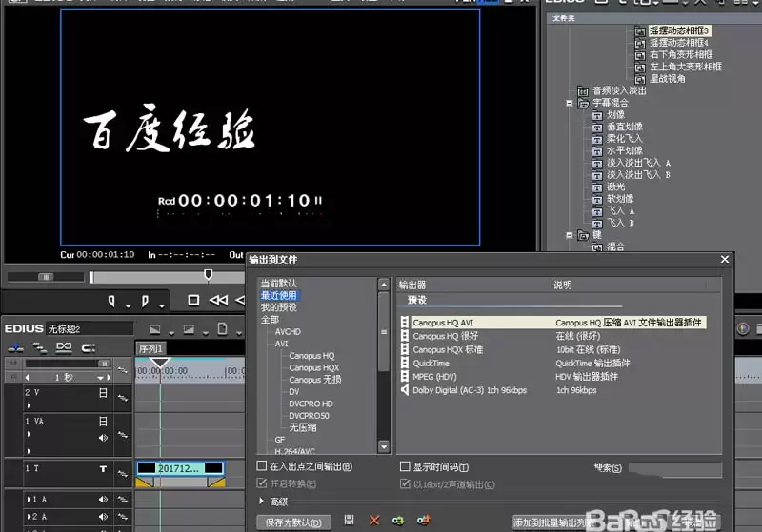Enable 显示时间码 checkbox
Viewport: 762px width, 532px height.
click(x=404, y=466)
